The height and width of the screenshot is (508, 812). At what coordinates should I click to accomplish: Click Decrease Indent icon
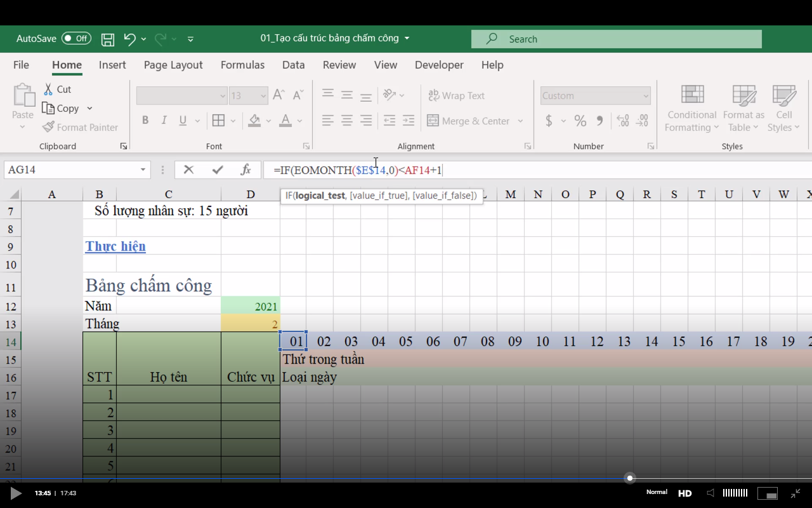pos(390,120)
